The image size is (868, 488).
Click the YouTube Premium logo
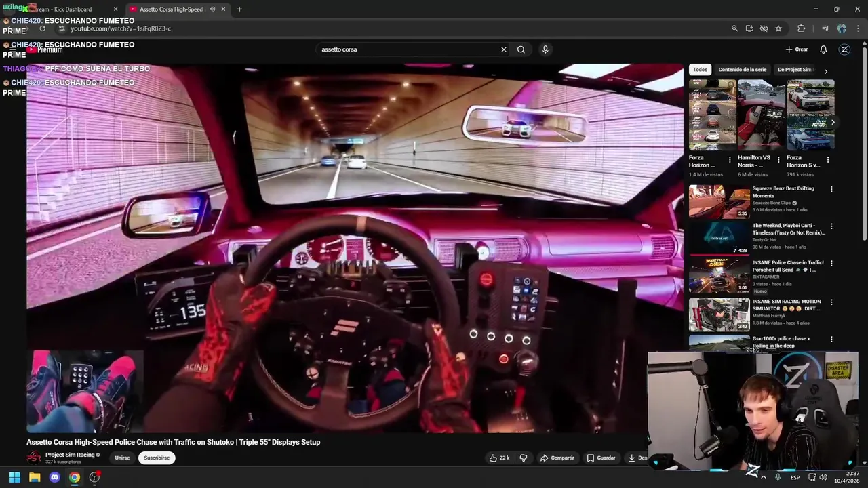click(x=45, y=49)
